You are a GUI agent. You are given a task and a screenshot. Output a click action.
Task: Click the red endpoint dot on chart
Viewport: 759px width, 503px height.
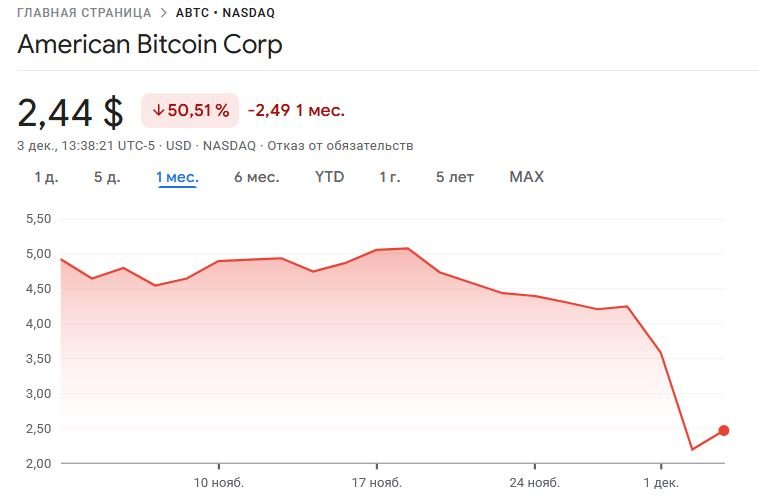coord(724,431)
